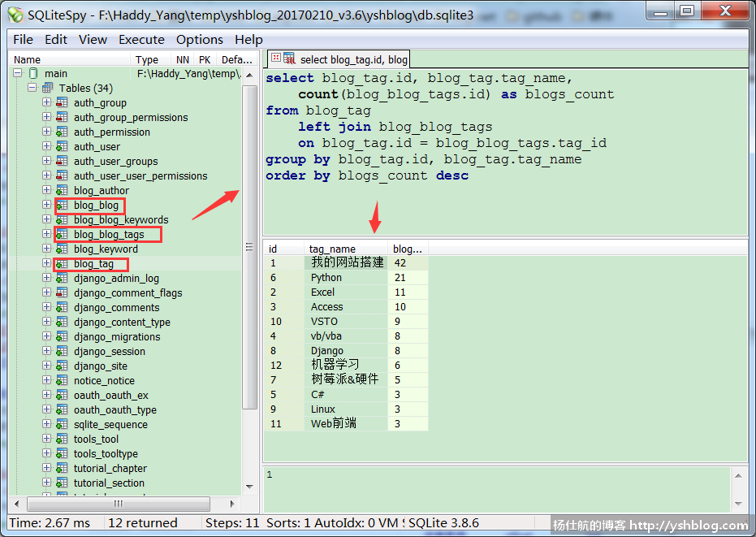Open the Execute menu

coord(142,40)
